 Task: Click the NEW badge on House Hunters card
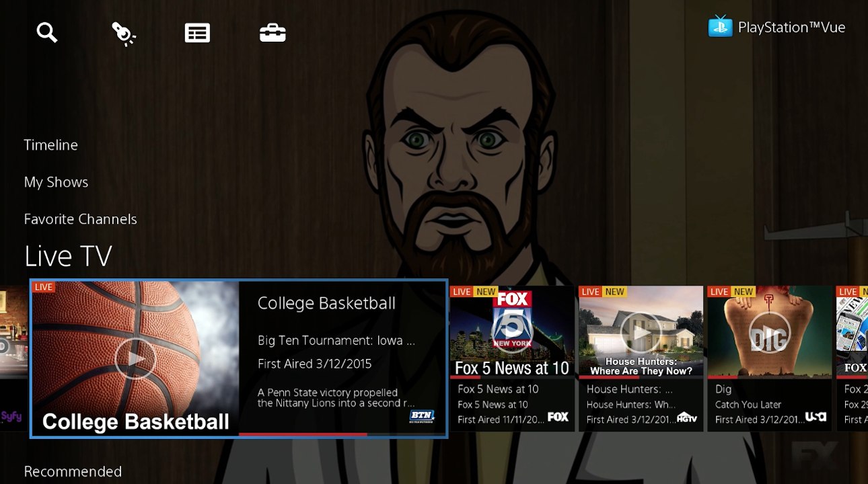tap(614, 292)
